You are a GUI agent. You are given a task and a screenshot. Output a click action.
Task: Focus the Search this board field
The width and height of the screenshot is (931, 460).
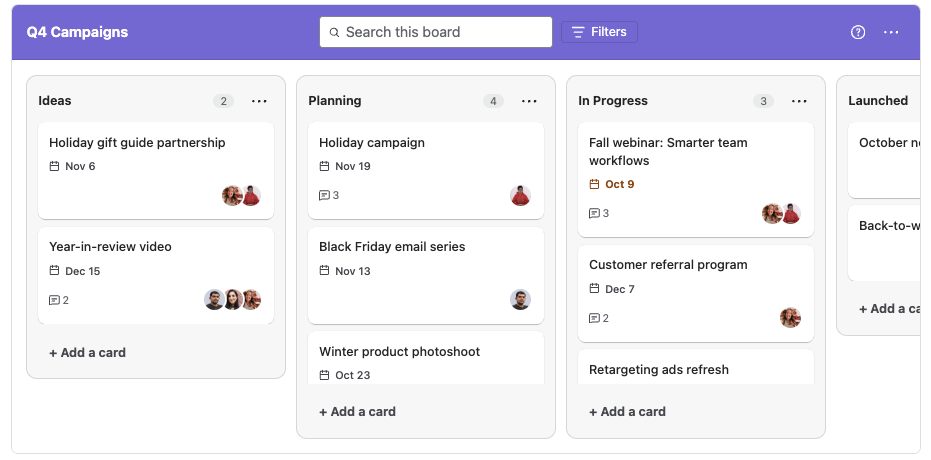[x=436, y=32]
